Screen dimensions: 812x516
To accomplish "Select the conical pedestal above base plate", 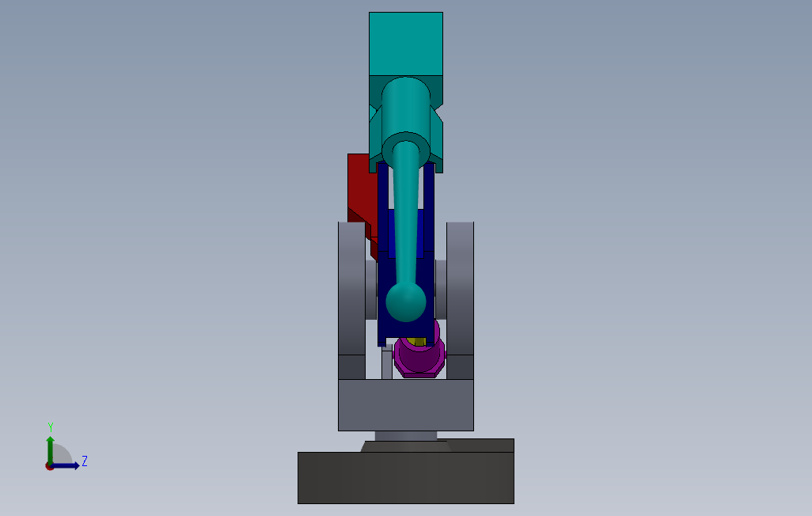I will point(406,446).
